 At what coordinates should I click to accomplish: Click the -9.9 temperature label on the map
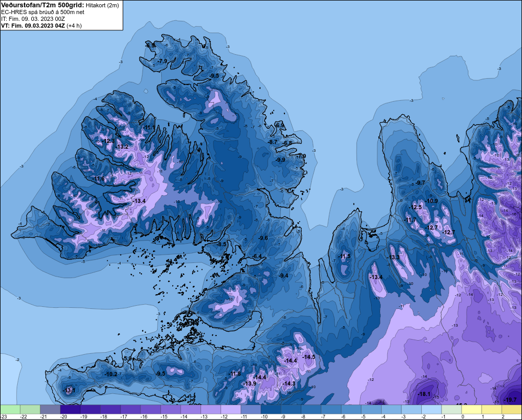280,160
